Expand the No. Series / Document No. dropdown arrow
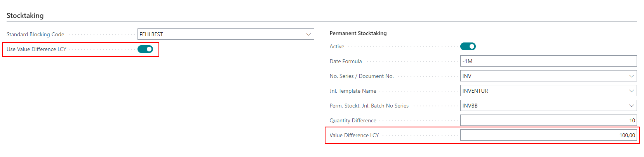The height and width of the screenshot is (157, 644). pyautogui.click(x=631, y=76)
